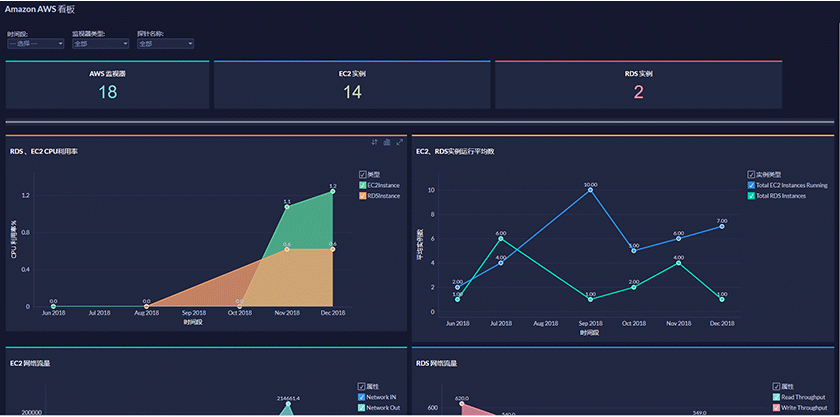Toggle Read Throughput legend checkbox
The image size is (840, 417).
pos(776,397)
